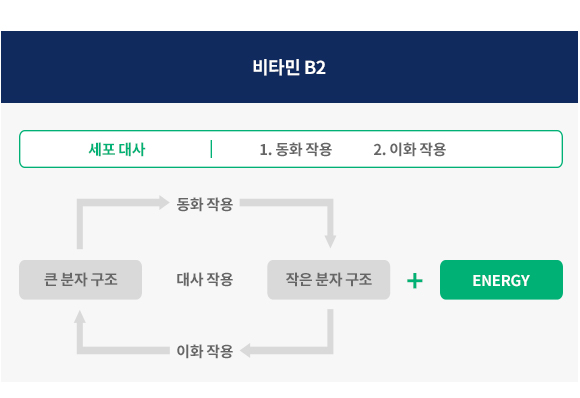Click the horizontal arrow line right of 동화 작용

click(284, 203)
